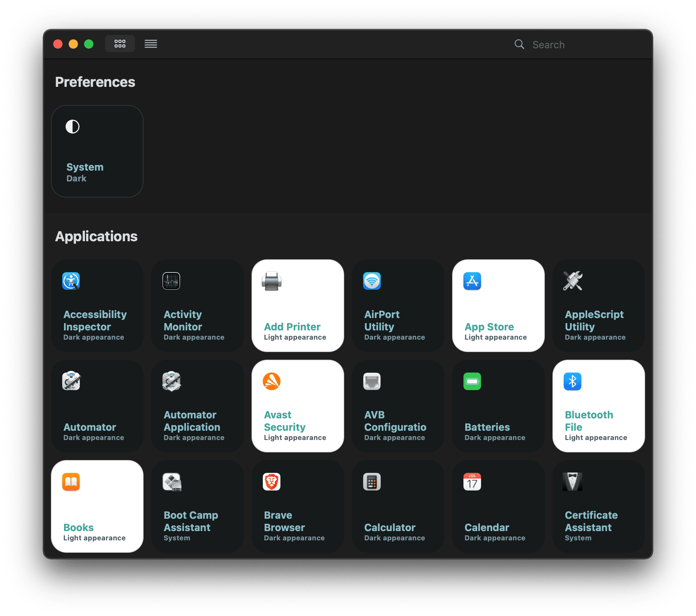The height and width of the screenshot is (616, 696).
Task: Click the magnifying glass search icon
Action: (x=519, y=44)
